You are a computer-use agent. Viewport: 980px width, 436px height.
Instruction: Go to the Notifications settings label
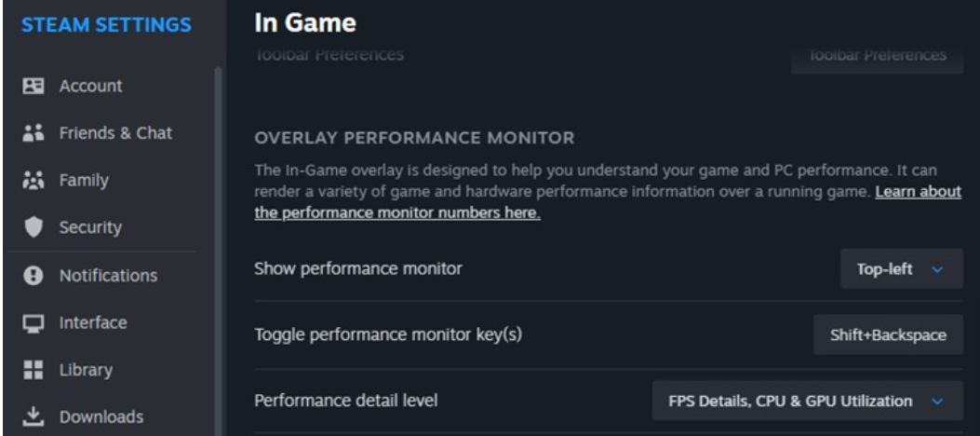[108, 275]
